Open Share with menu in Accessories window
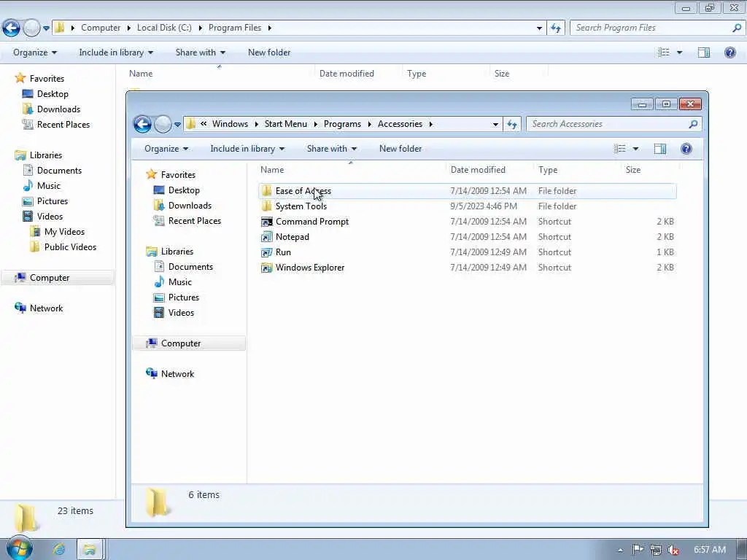 point(332,149)
